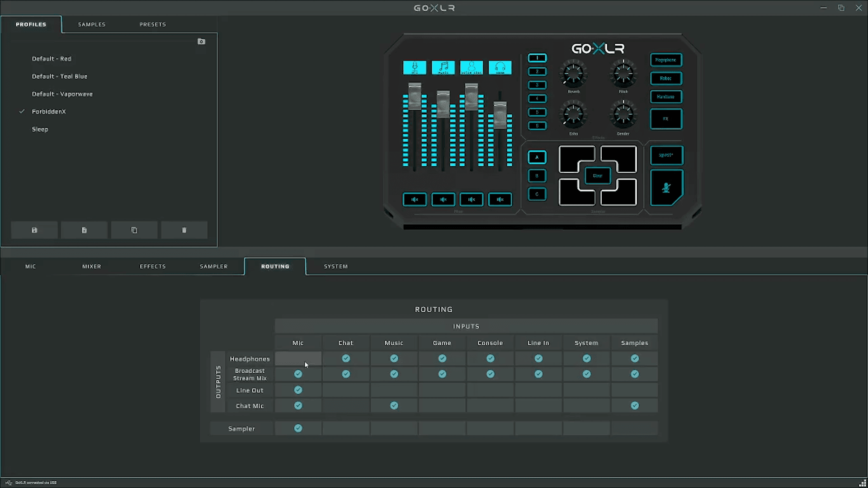Uncheck Line In routing to Broadcast Stream Mix
The width and height of the screenshot is (868, 488).
pyautogui.click(x=538, y=374)
